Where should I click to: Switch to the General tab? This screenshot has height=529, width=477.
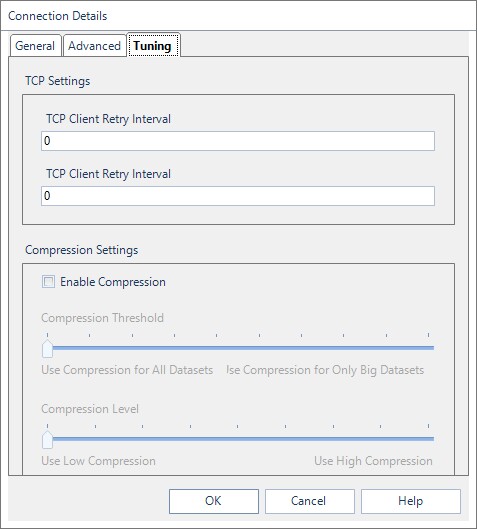point(35,45)
